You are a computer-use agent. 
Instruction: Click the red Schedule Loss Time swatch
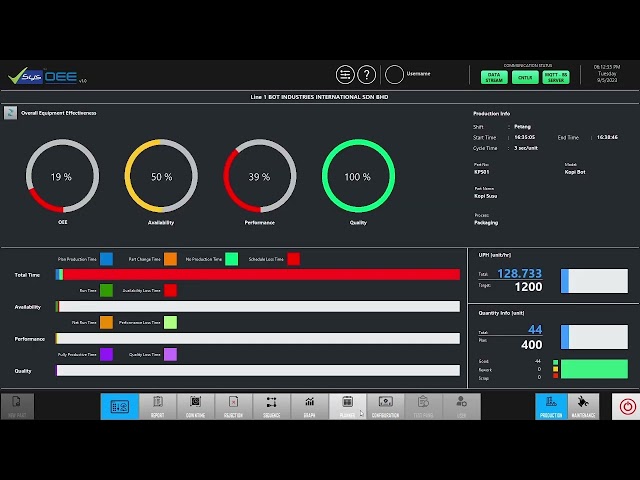pos(293,259)
